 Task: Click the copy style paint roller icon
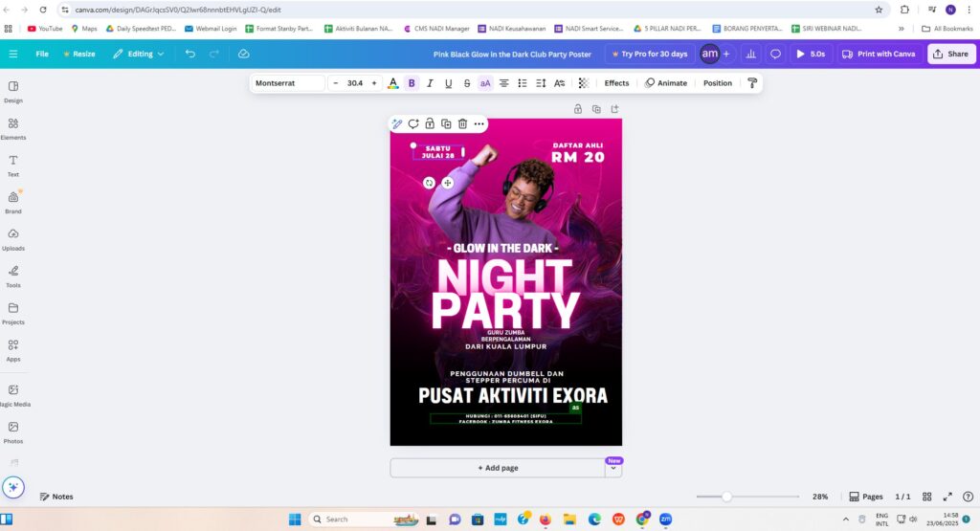click(751, 83)
